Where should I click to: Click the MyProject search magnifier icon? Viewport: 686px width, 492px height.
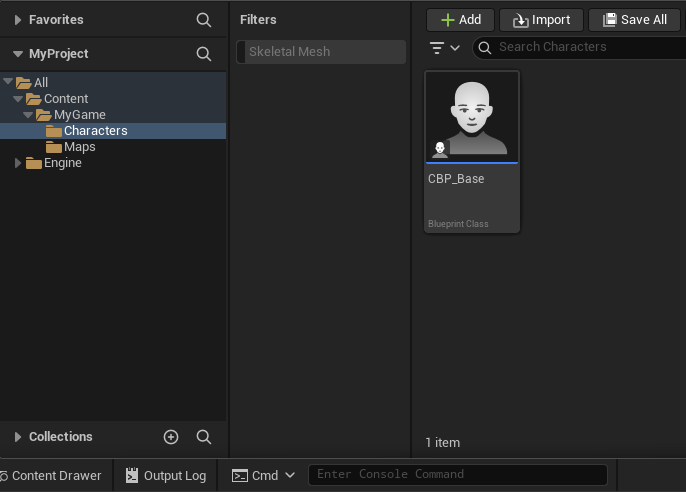click(204, 54)
